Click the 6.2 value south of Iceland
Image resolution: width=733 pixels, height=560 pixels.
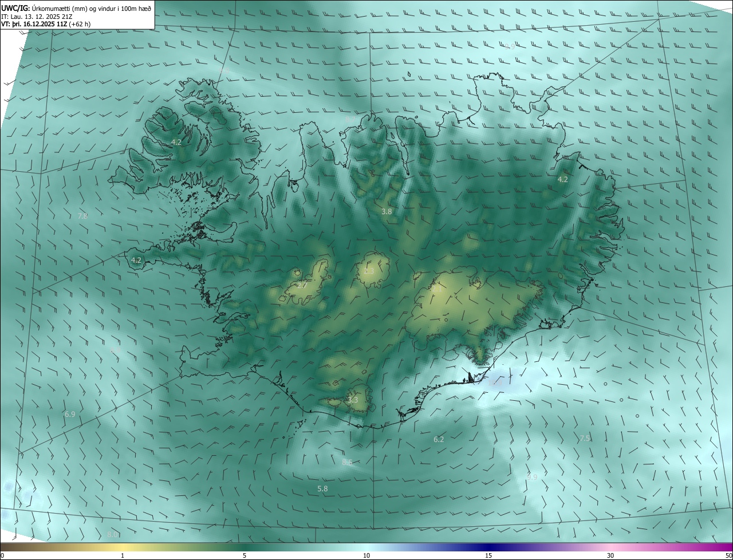point(439,439)
